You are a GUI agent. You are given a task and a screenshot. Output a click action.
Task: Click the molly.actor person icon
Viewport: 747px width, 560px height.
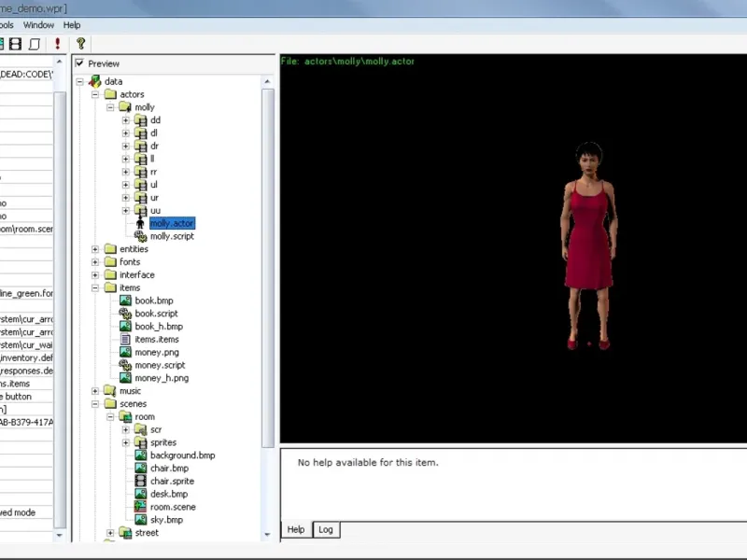140,223
